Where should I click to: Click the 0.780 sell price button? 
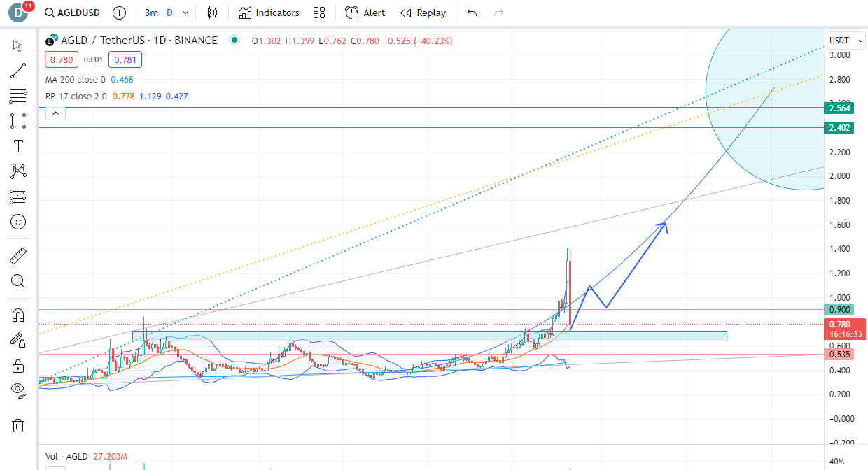[58, 60]
